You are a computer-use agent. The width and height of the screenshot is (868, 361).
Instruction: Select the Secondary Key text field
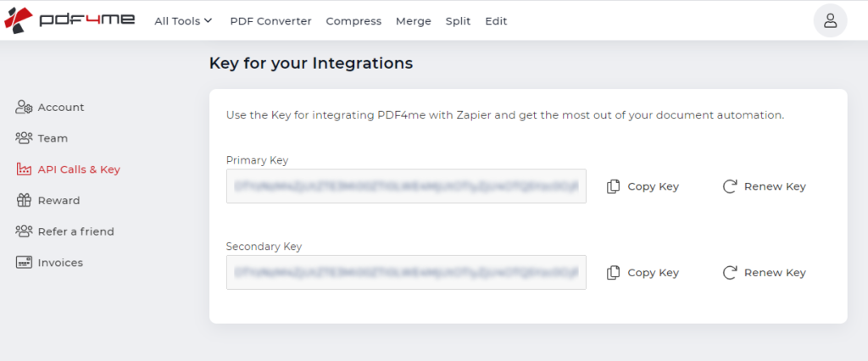406,273
